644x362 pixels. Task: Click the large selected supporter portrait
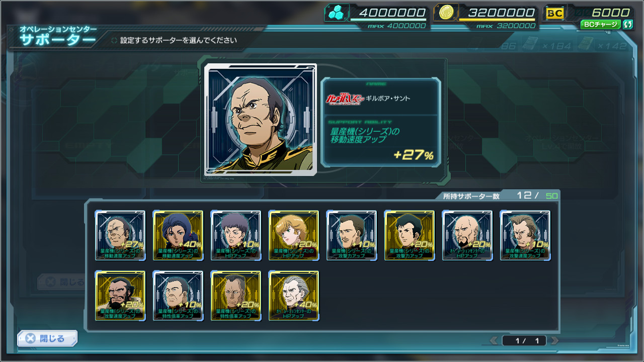pos(261,120)
